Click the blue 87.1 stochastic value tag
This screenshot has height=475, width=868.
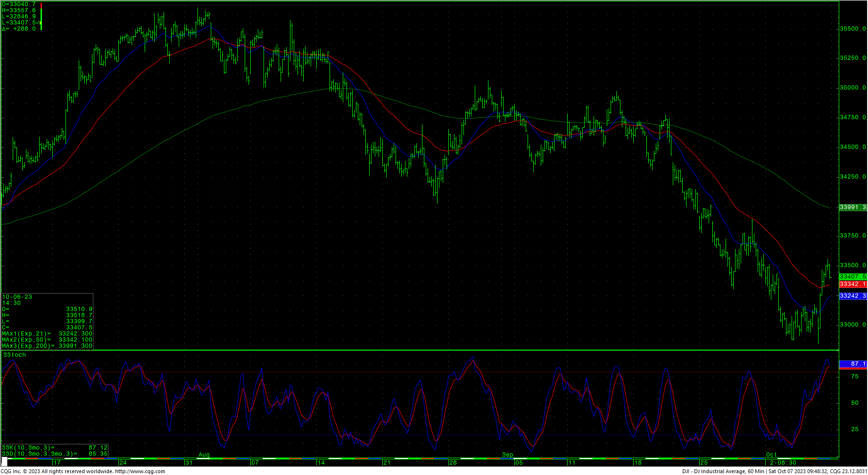pos(852,364)
